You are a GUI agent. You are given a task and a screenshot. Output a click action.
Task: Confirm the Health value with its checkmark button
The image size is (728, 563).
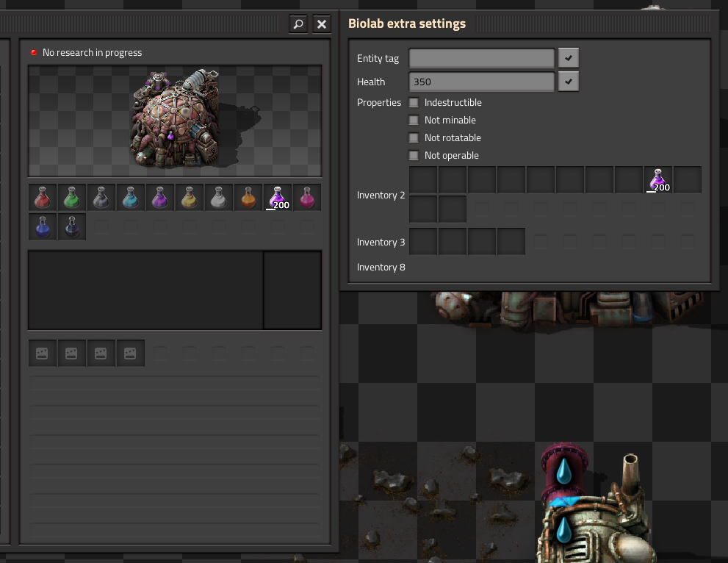point(569,82)
